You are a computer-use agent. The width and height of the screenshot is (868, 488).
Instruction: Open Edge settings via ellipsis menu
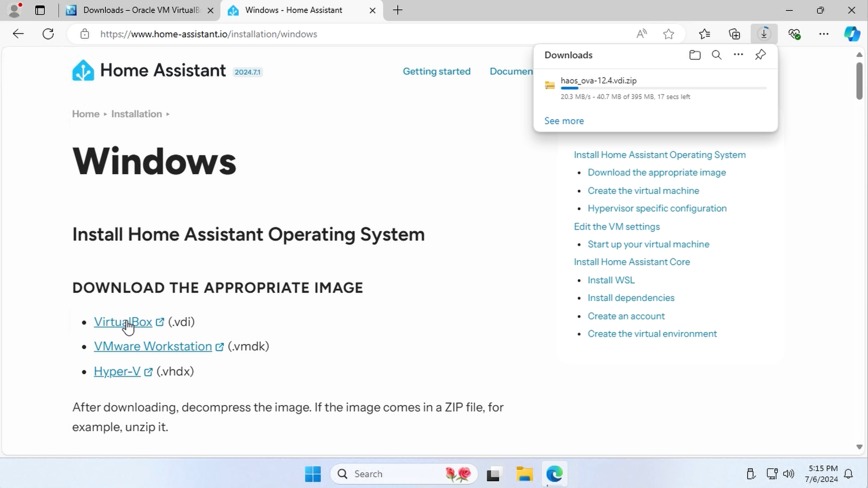click(x=824, y=34)
